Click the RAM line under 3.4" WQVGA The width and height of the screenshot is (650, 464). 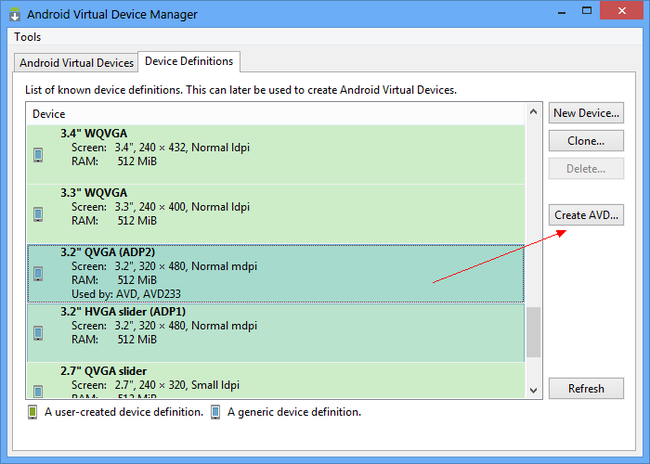click(114, 161)
